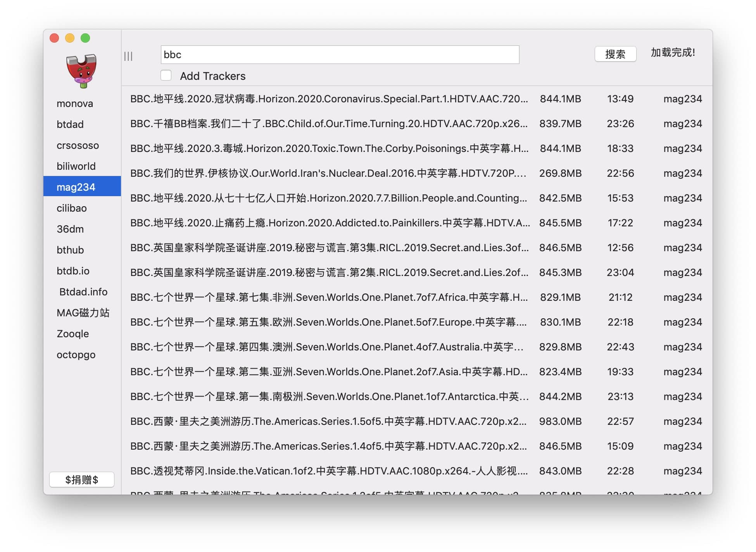Select the mag234 source
This screenshot has width=756, height=552.
click(82, 186)
